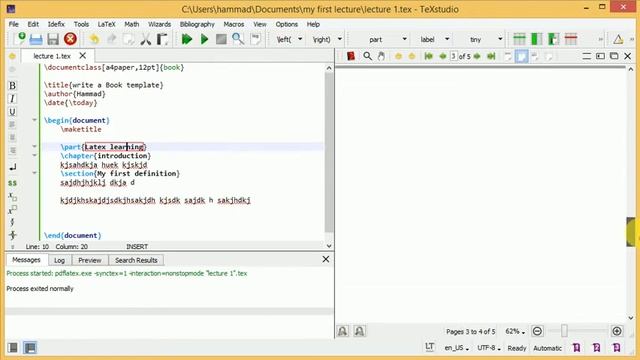
Task: Adjust the PDF zoom slider
Action: [x=564, y=331]
